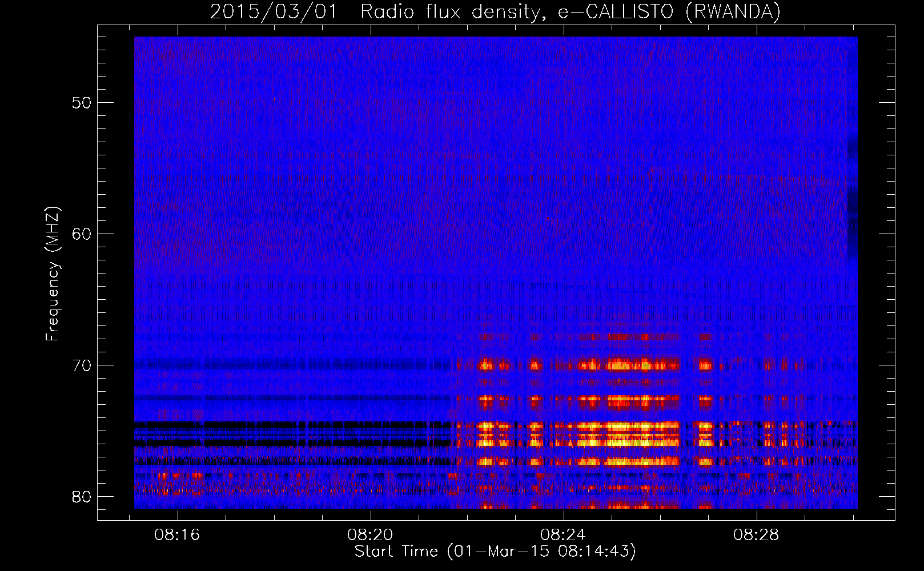Click the '80' frequency axis label

[x=82, y=497]
